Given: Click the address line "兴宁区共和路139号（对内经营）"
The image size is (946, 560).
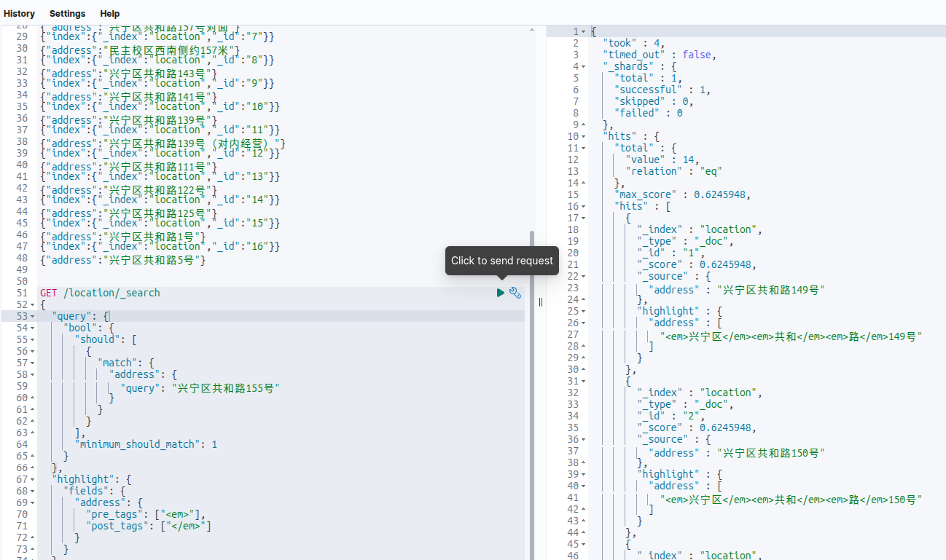Looking at the screenshot, I should pos(163,143).
